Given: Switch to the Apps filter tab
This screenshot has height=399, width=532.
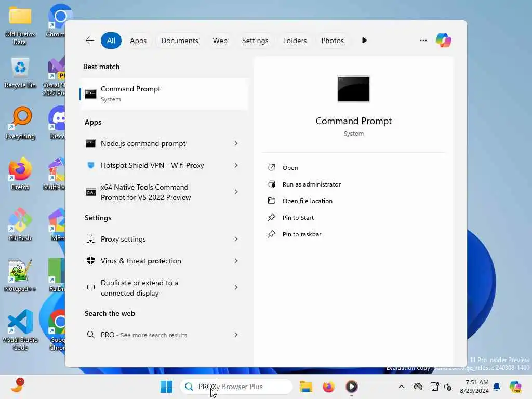Looking at the screenshot, I should click(138, 41).
